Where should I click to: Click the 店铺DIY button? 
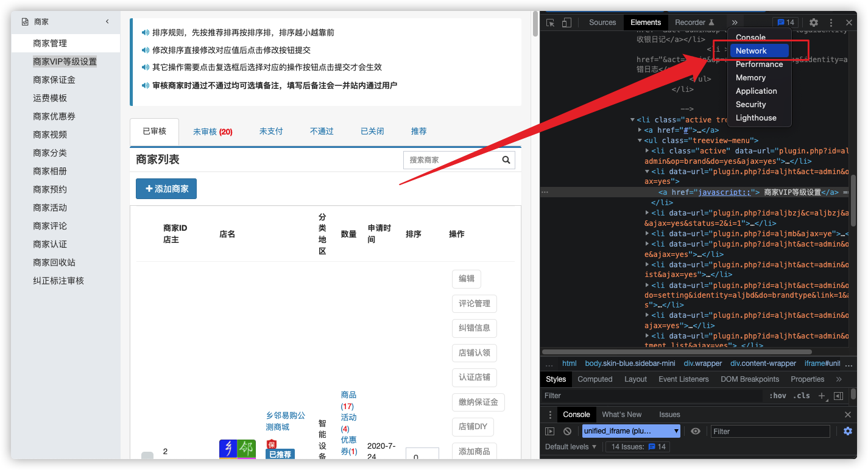473,427
